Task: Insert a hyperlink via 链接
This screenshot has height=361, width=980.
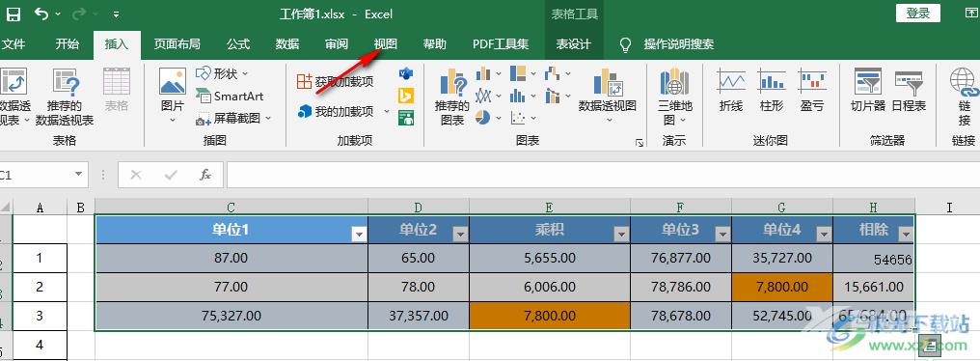Action: click(964, 97)
